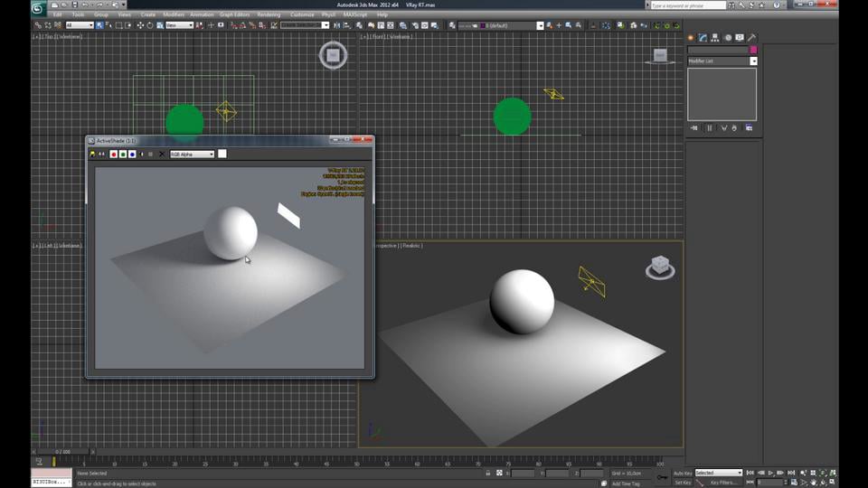Toggle blue channel in ActiveShade window
Screen dimensions: 868x488
coord(132,155)
